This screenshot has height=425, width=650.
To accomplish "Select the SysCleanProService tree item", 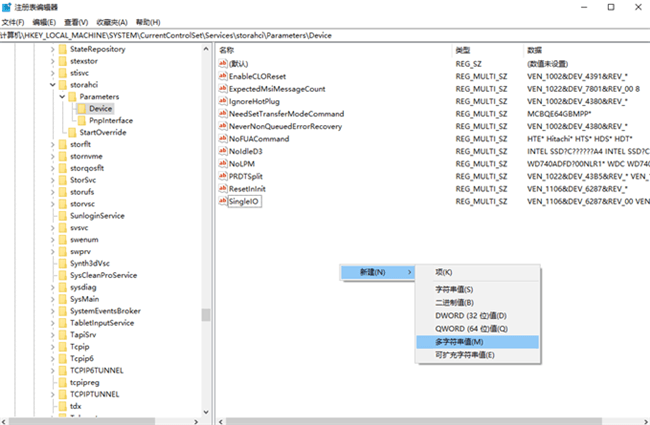I will coord(103,275).
